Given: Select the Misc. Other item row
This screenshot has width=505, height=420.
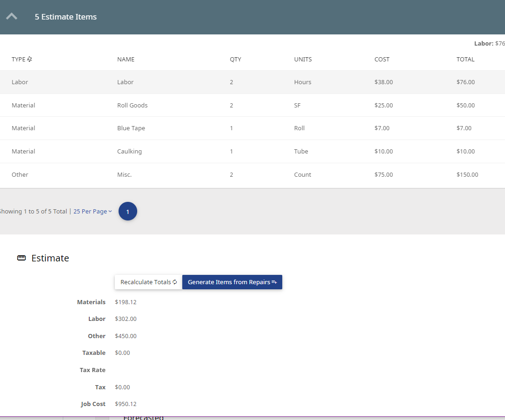Looking at the screenshot, I should click(x=252, y=174).
